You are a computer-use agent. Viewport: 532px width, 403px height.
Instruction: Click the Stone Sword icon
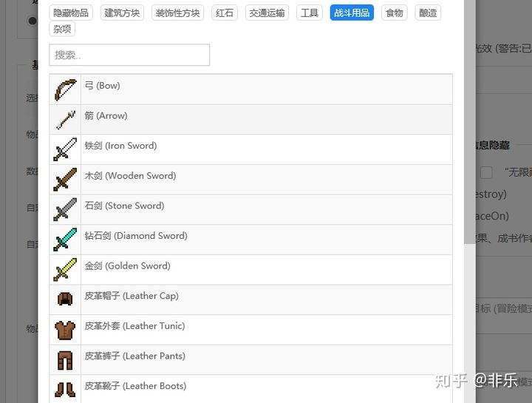point(65,209)
